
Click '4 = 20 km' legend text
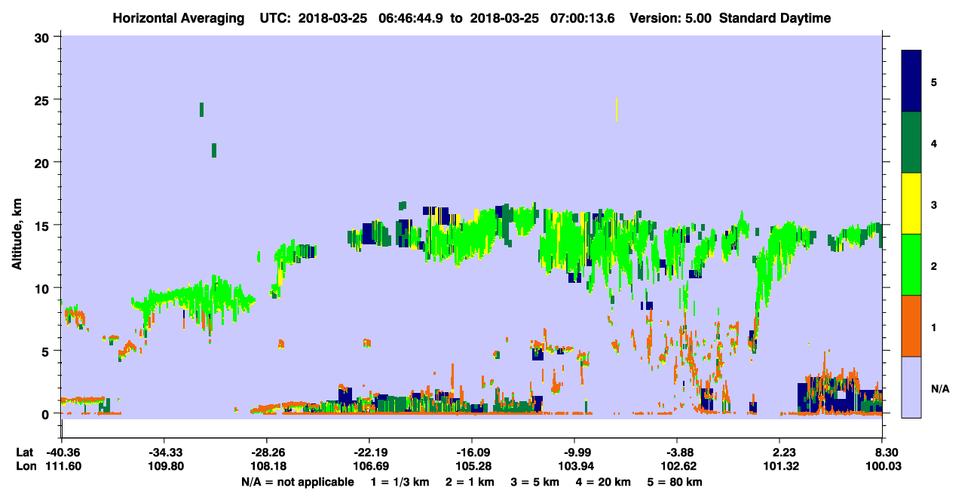(604, 481)
